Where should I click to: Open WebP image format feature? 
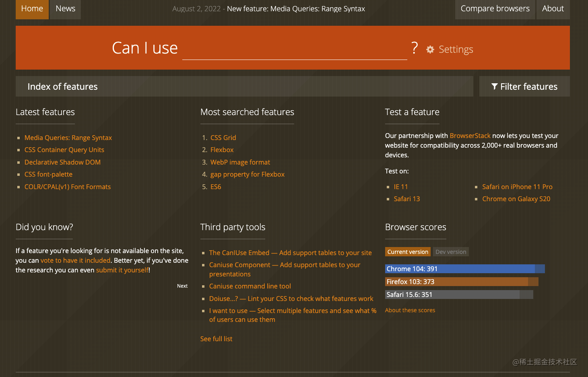240,162
